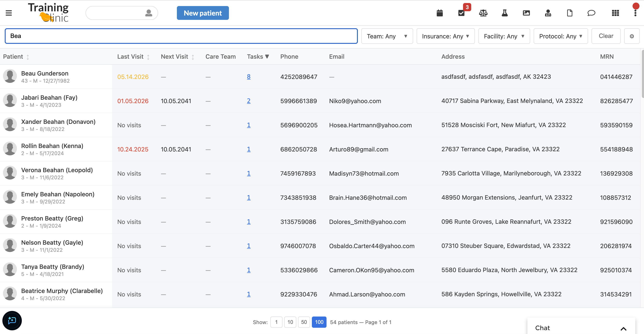Show 100 patients per page
This screenshot has width=644, height=334.
(319, 322)
